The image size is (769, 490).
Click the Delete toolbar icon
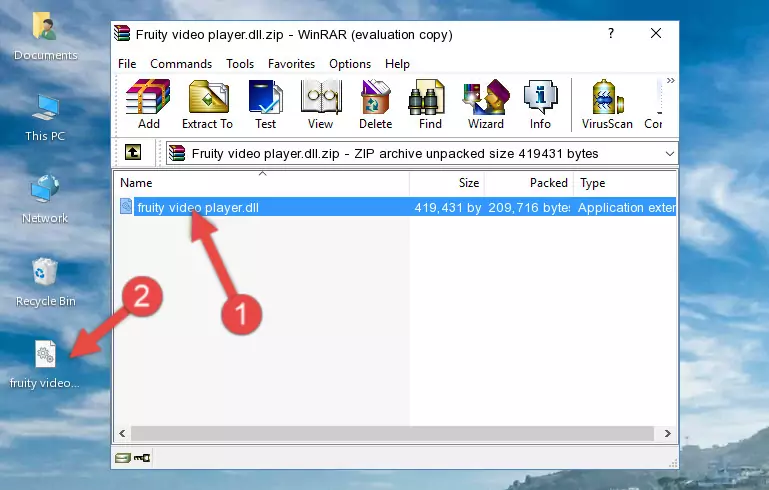click(x=376, y=104)
